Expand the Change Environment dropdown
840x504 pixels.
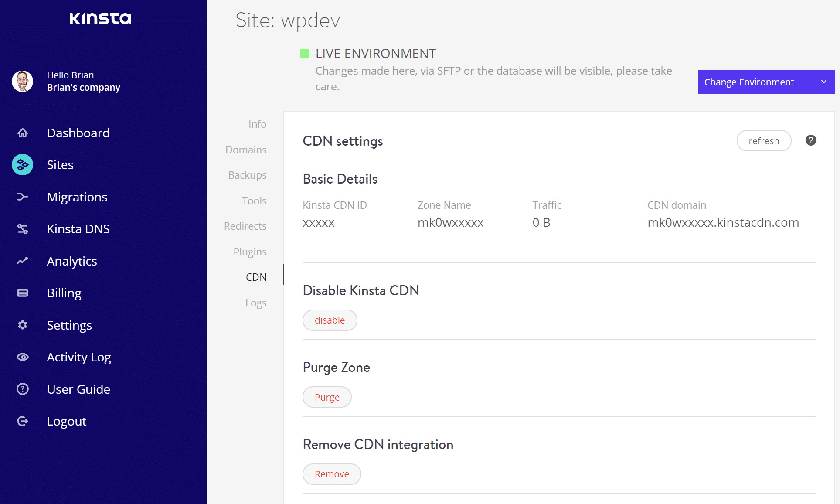(767, 82)
